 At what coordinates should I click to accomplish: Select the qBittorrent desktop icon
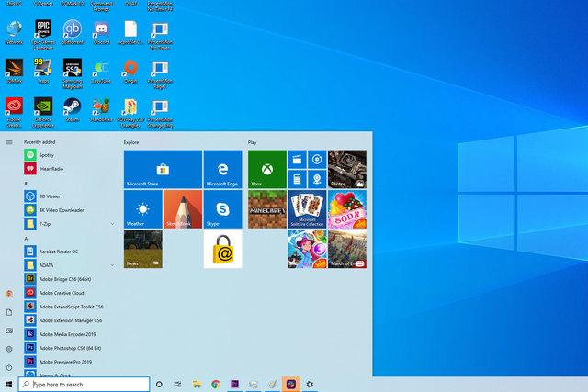73,32
